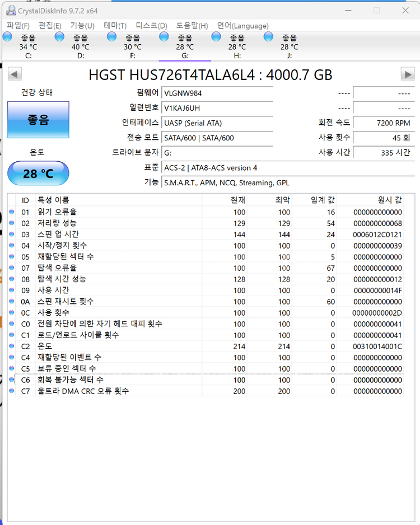
Task: Go to previous disk with left arrow
Action: [15, 74]
